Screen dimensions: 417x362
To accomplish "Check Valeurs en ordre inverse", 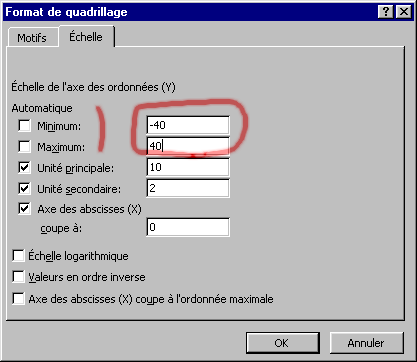I will 18,277.
